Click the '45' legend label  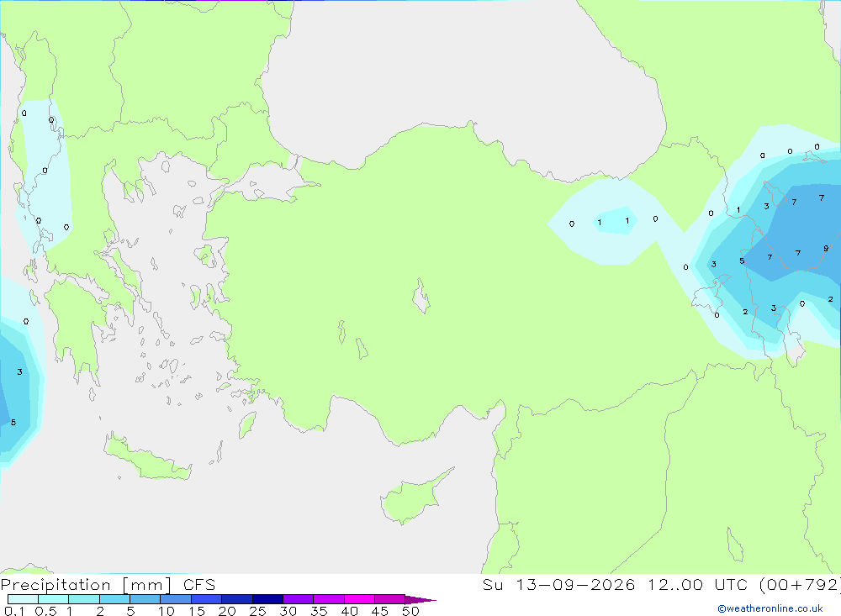coord(380,611)
